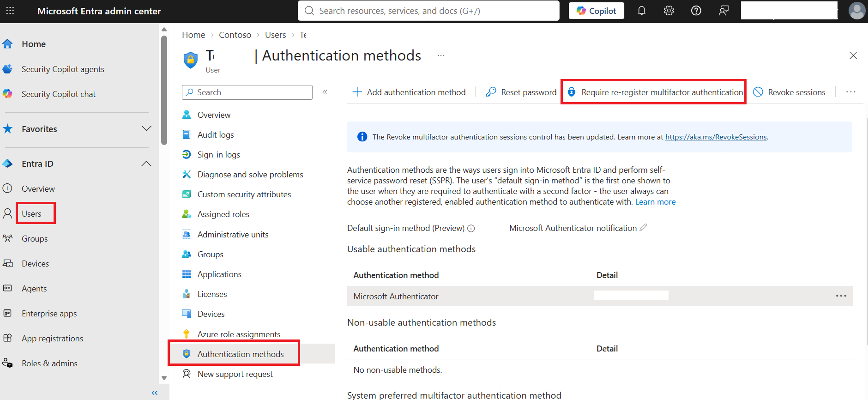Select the Microsoft Authenticator method row

[x=600, y=296]
